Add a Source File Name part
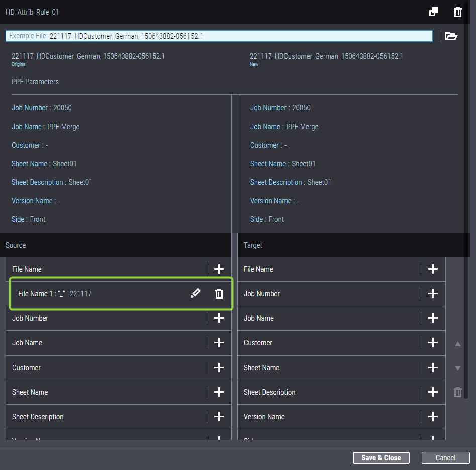Screen dimensions: 476x470 point(219,269)
